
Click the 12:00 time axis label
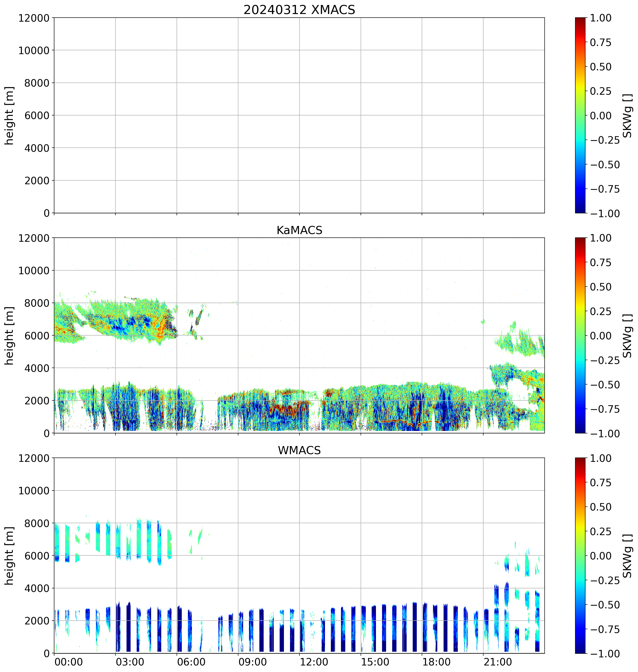point(314,662)
